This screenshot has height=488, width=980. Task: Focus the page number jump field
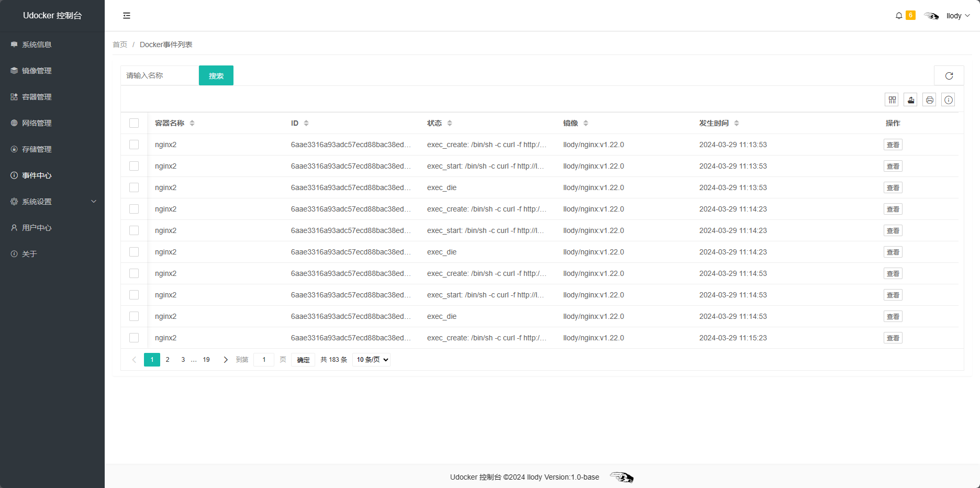point(264,360)
